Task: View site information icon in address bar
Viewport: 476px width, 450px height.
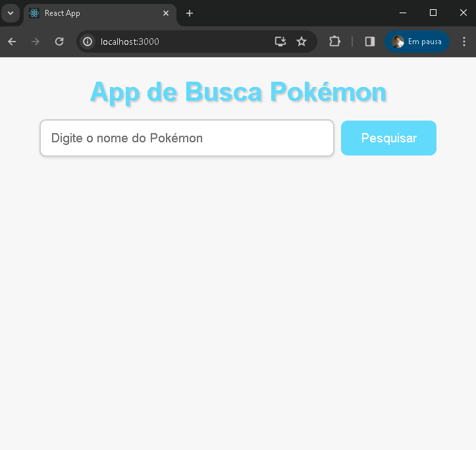Action: (x=88, y=42)
